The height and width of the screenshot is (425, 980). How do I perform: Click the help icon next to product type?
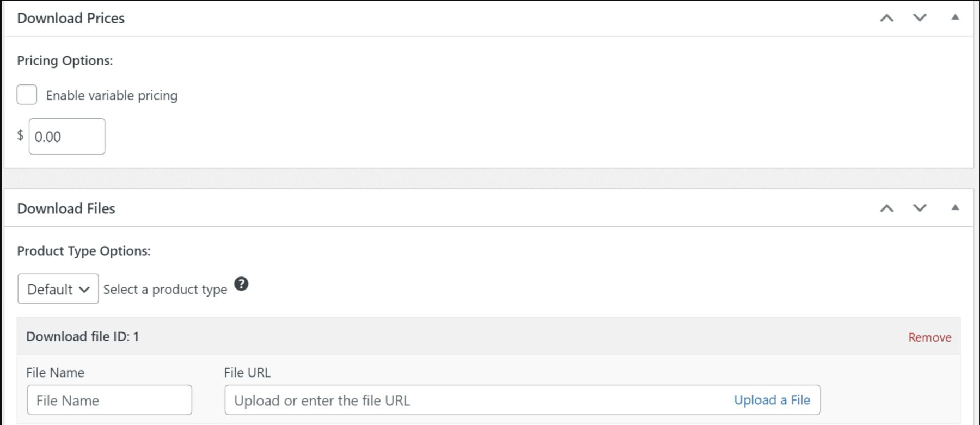(x=241, y=284)
